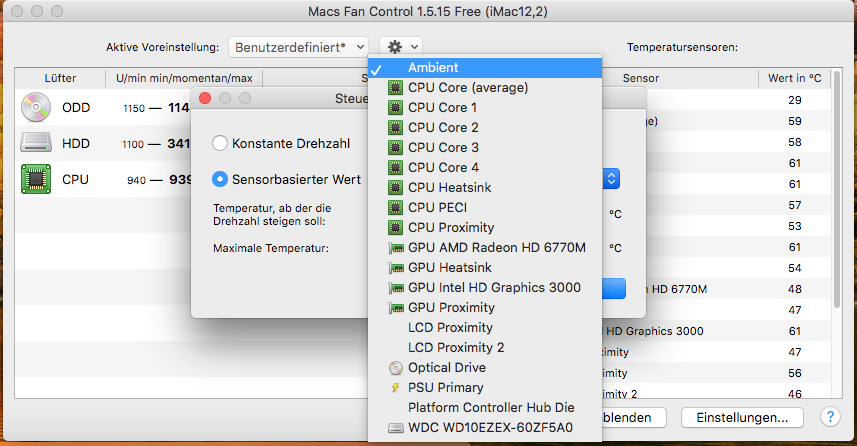Click Wert in °C column header

tap(795, 78)
